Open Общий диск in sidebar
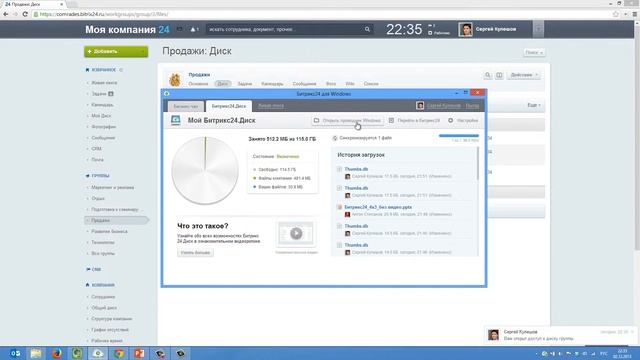640x360 pixels. click(104, 308)
